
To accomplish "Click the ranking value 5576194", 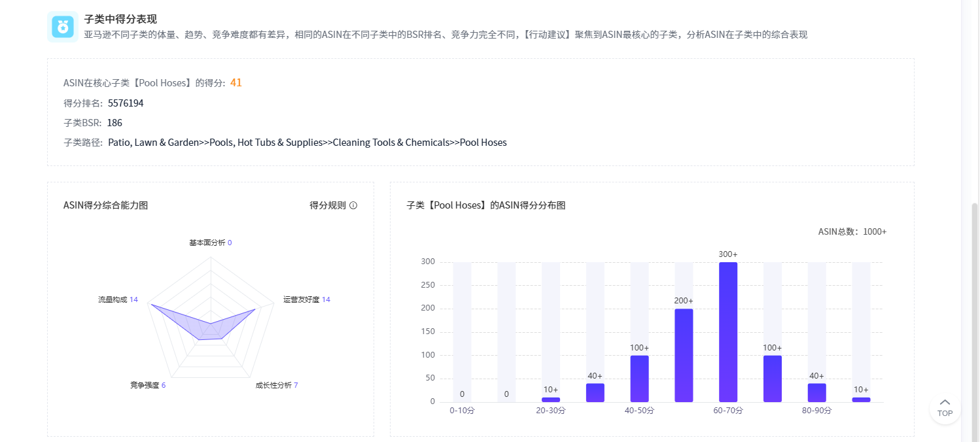I will tap(126, 103).
